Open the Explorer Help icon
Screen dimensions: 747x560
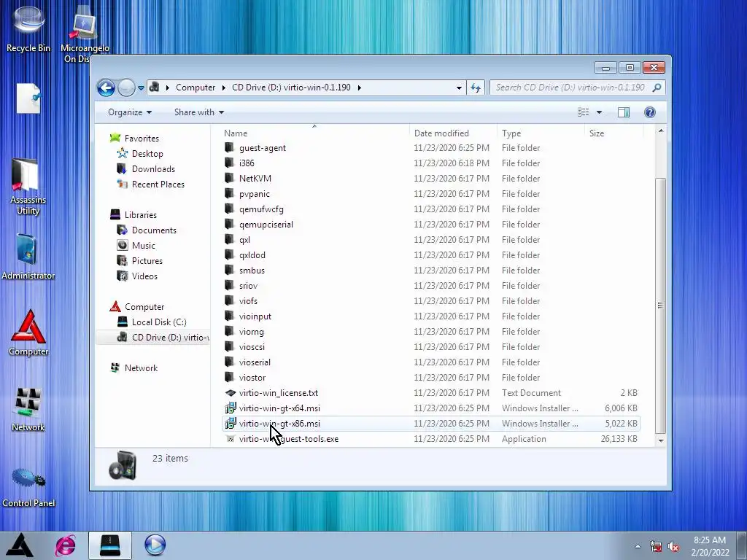point(650,112)
